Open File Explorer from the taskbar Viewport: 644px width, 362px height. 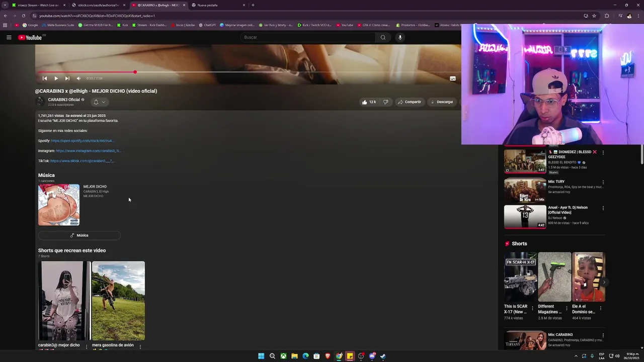click(294, 356)
